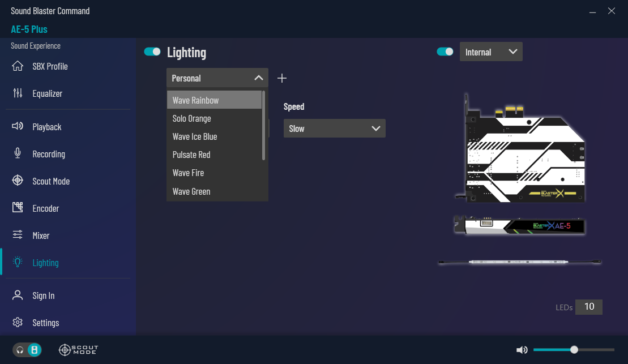Click the LEDs count field showing 10
The image size is (628, 364).
[x=589, y=307]
